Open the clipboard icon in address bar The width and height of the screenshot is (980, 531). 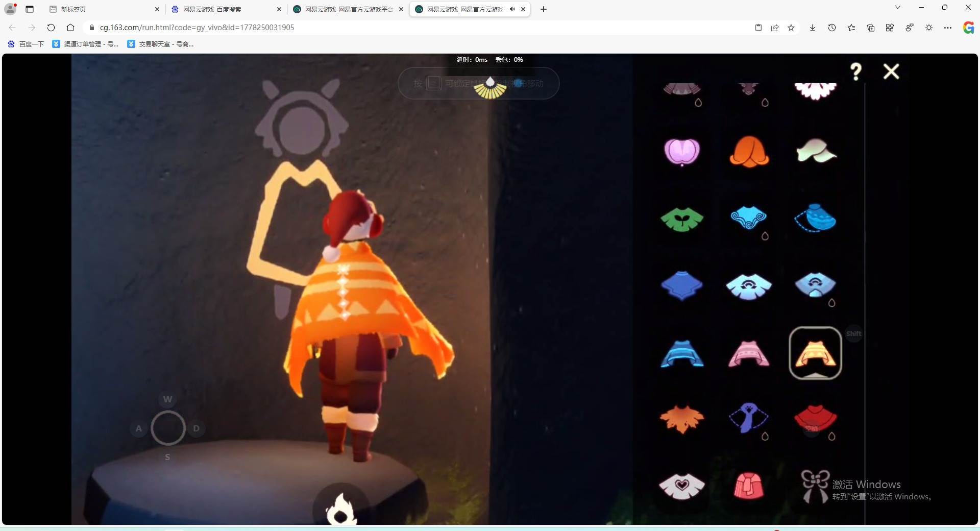(758, 28)
